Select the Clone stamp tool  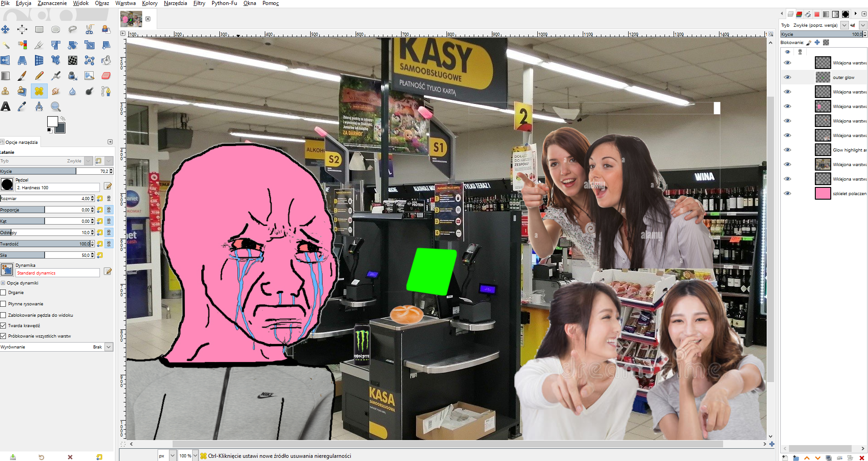tap(5, 91)
